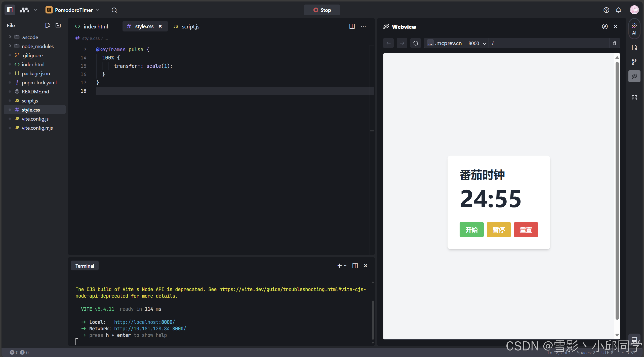Click the new file icon in File panel
Image resolution: width=644 pixels, height=357 pixels.
point(47,25)
